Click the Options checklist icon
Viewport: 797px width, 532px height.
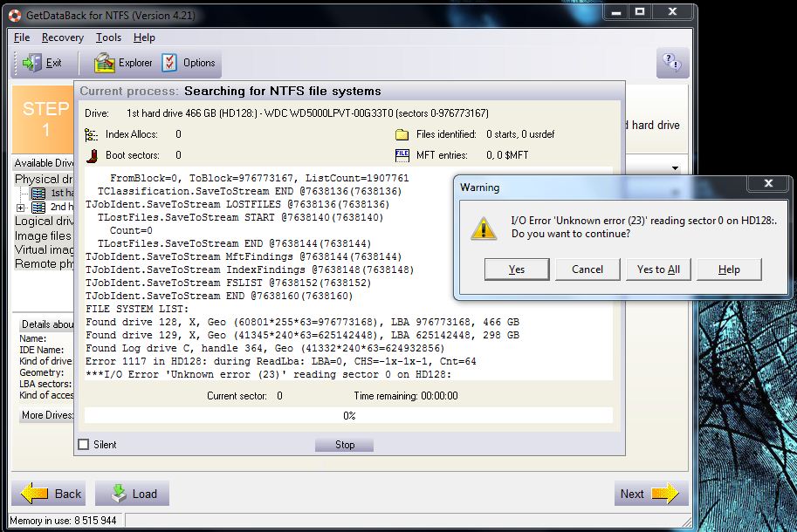[x=169, y=63]
